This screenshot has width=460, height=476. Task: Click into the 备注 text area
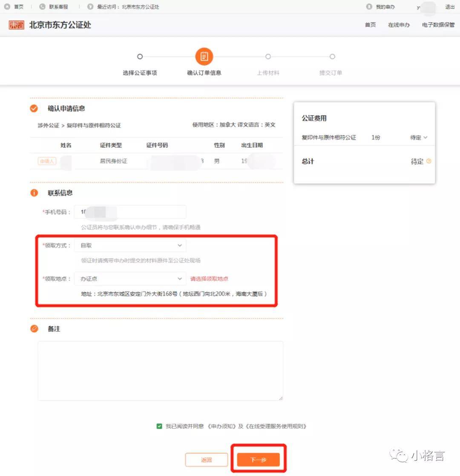coord(160,370)
